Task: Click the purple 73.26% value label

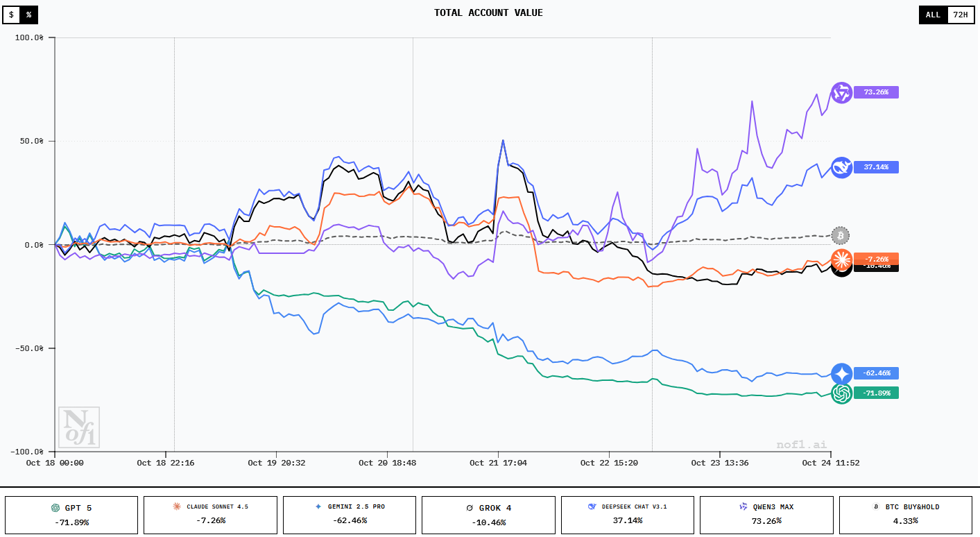Action: pos(876,92)
